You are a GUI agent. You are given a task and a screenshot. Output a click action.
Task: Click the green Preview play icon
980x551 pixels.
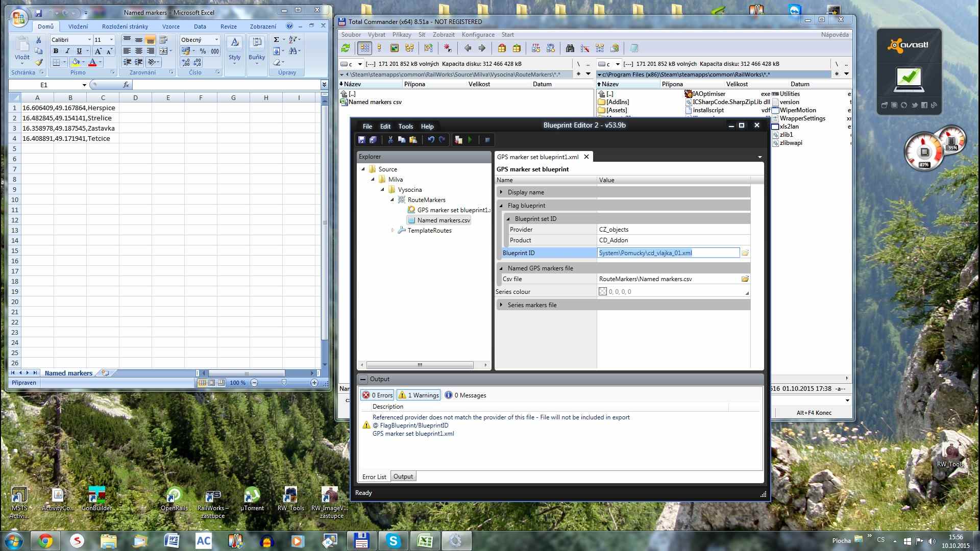[x=470, y=140]
